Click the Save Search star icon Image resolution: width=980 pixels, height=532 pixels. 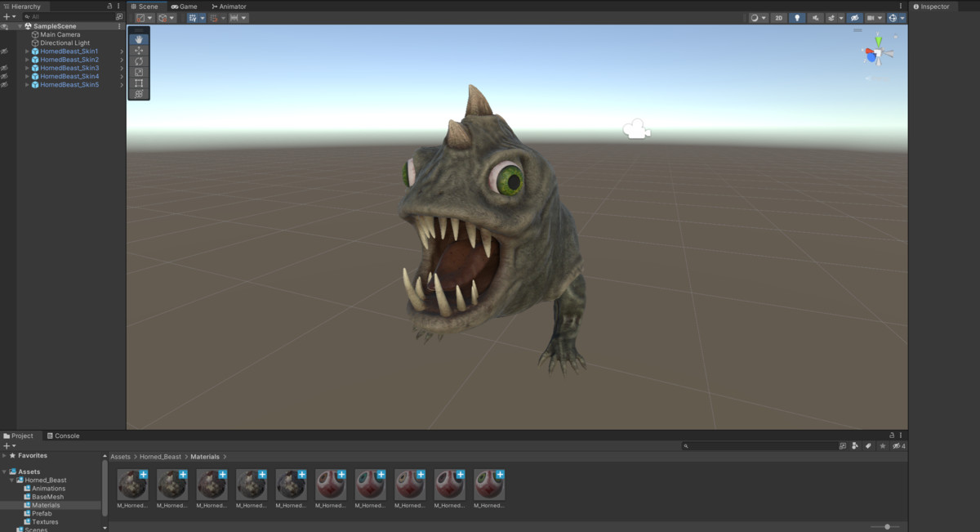(883, 446)
